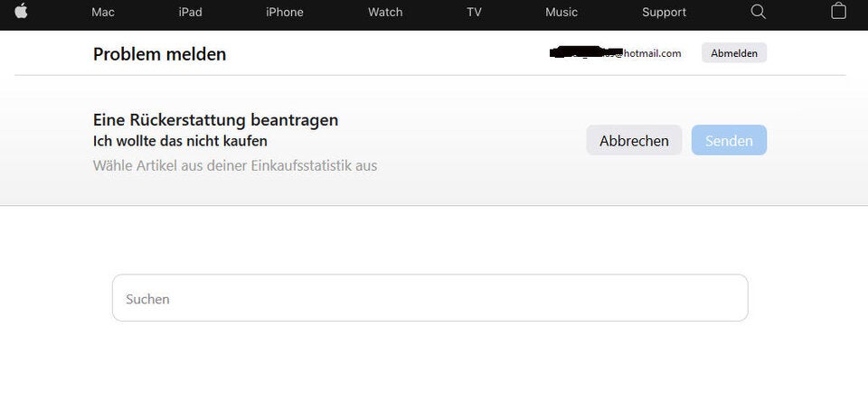Go to the Mac menu item

click(103, 12)
